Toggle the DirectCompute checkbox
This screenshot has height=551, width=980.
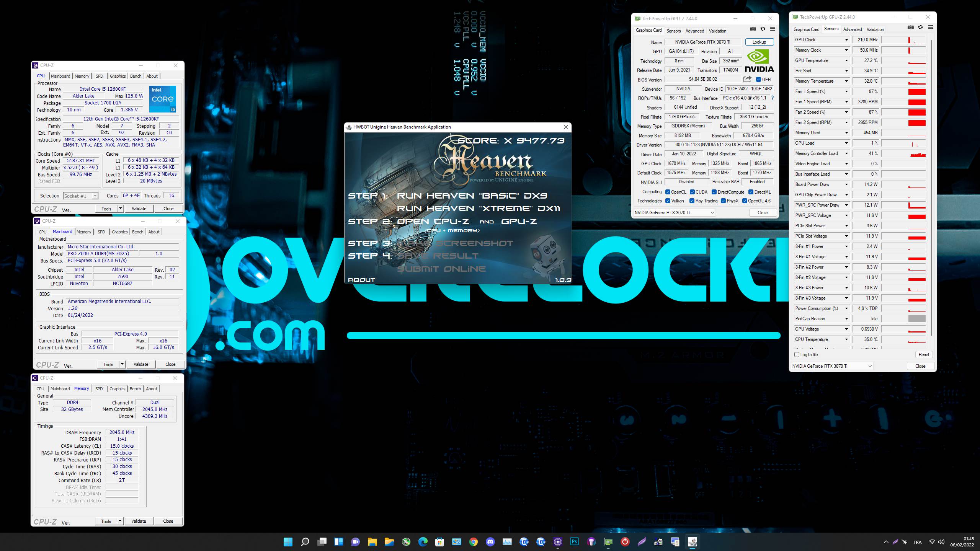pyautogui.click(x=714, y=192)
